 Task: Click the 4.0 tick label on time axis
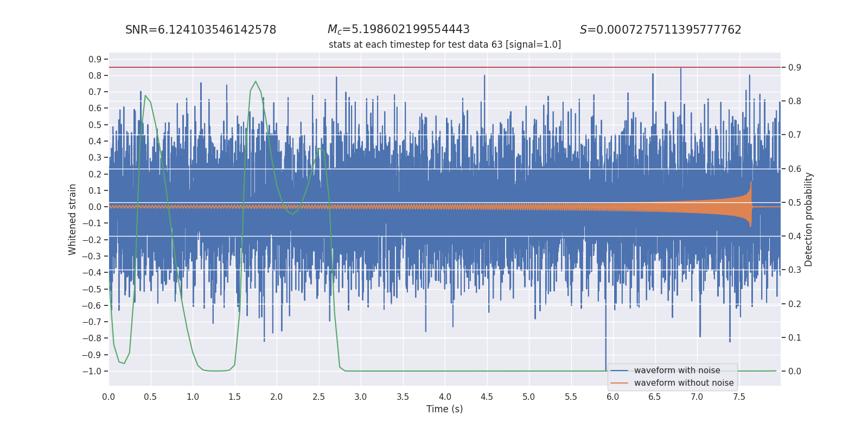pos(445,397)
